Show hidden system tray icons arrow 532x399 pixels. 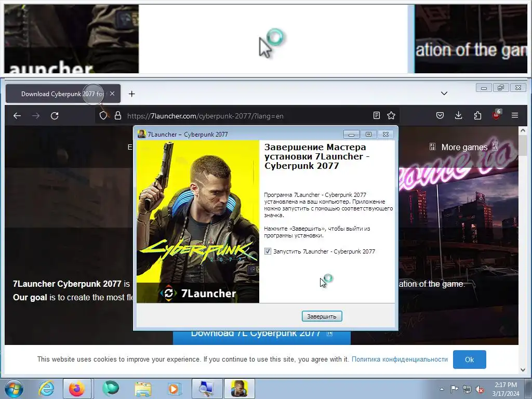point(442,389)
